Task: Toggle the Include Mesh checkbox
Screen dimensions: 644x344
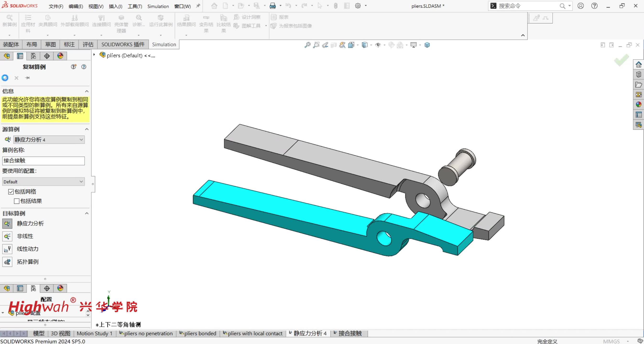Action: coord(11,192)
